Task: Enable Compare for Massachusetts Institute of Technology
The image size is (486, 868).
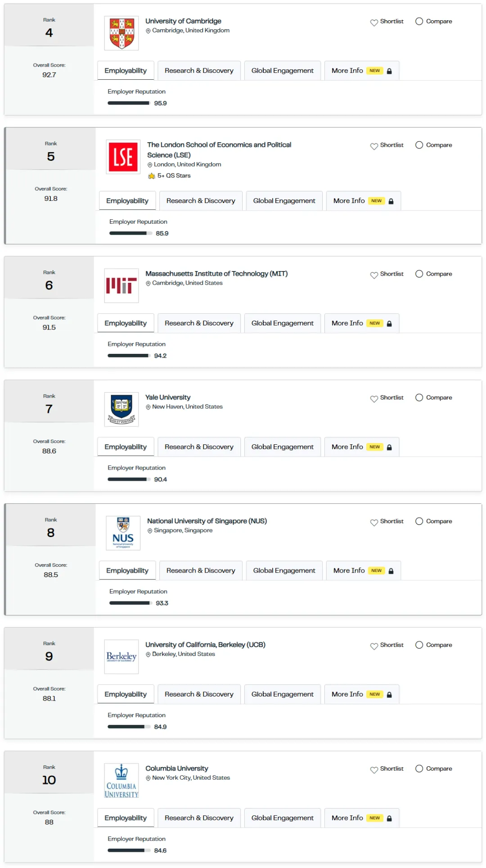Action: (x=419, y=274)
